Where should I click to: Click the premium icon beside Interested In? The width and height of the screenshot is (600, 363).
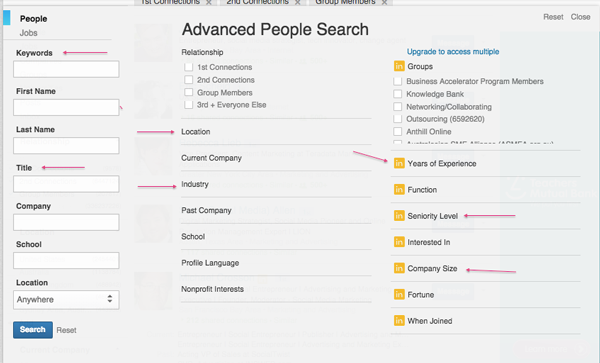point(399,242)
